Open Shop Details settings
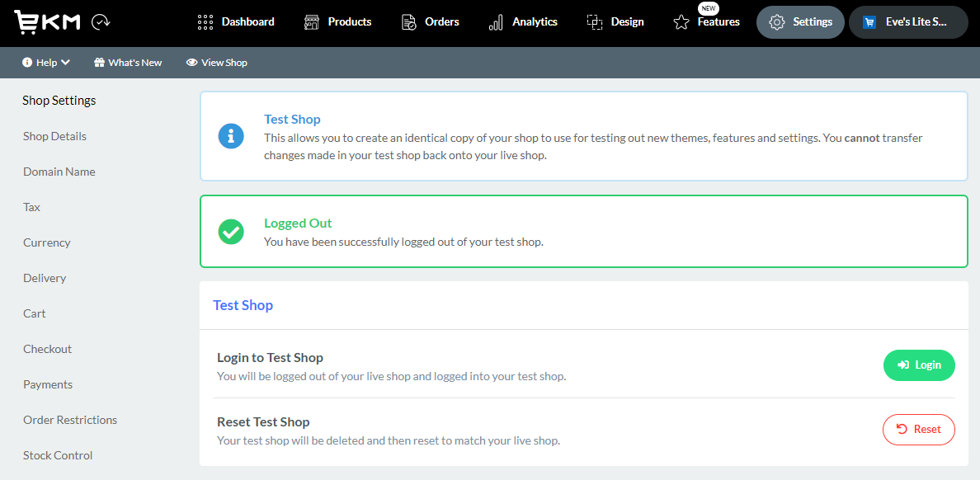The width and height of the screenshot is (980, 480). (x=54, y=136)
